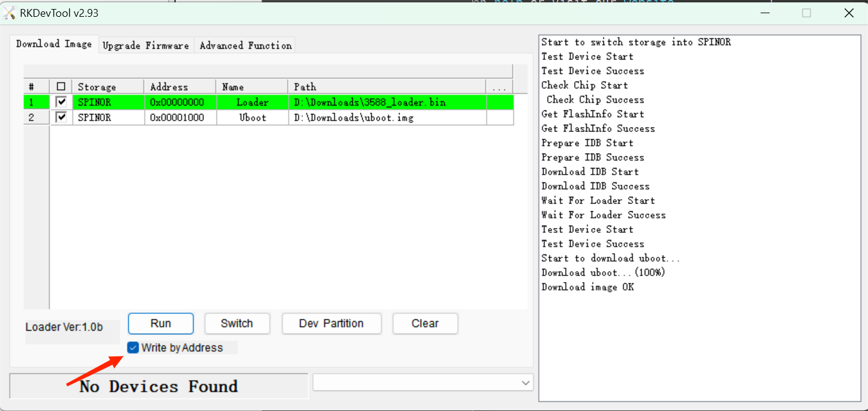Clear the log with the Clear button
Image resolution: width=868 pixels, height=411 pixels.
(x=425, y=323)
